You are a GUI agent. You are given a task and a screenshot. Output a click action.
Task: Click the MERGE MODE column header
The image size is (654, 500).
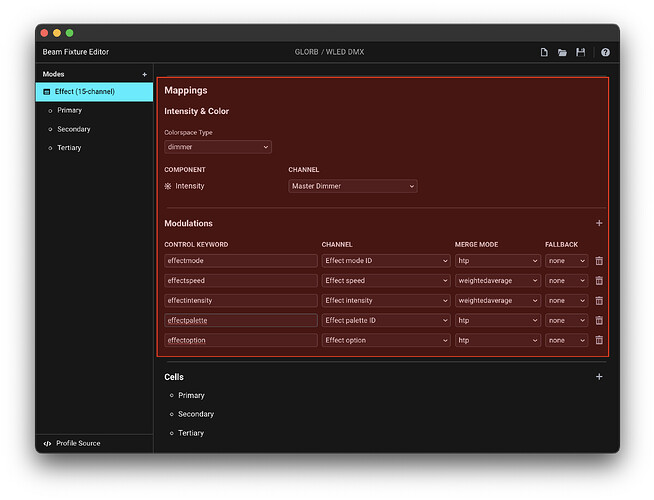(476, 245)
